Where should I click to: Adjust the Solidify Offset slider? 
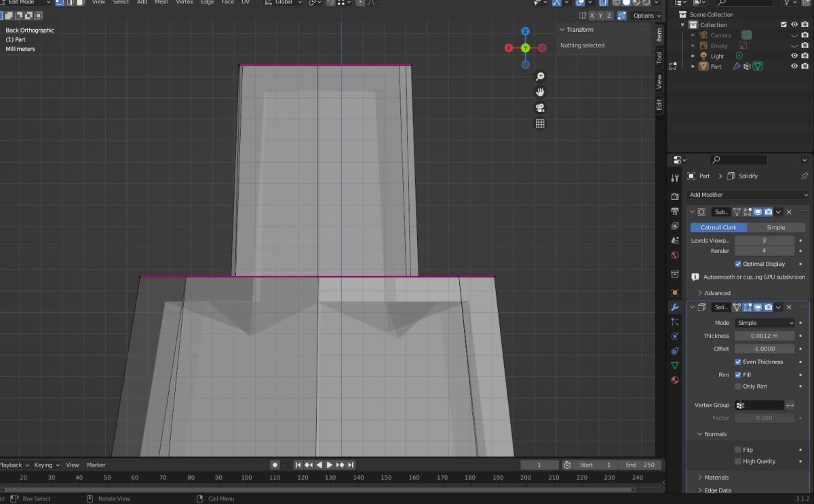(x=764, y=349)
